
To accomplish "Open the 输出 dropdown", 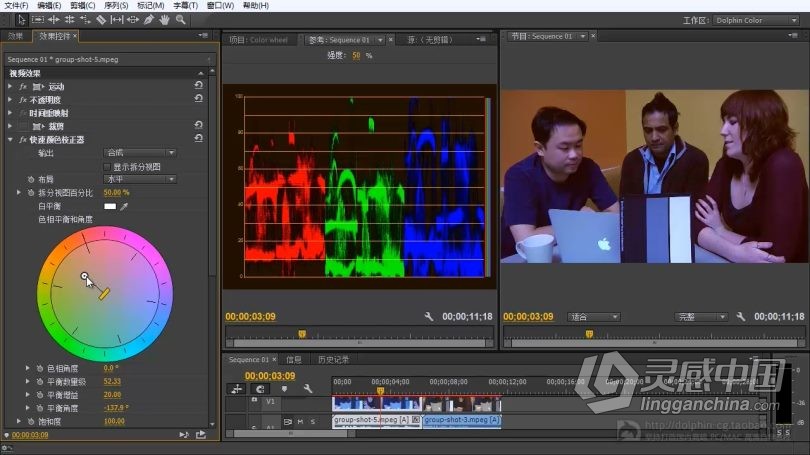I will pos(140,153).
